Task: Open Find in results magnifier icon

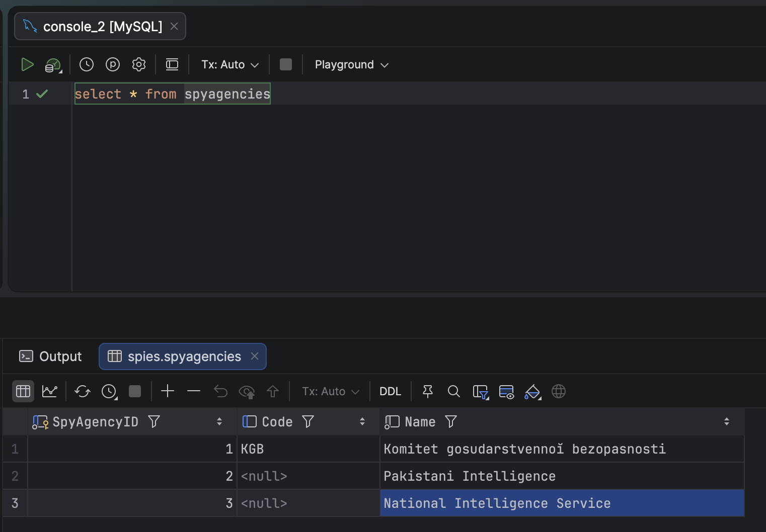Action: coord(454,391)
